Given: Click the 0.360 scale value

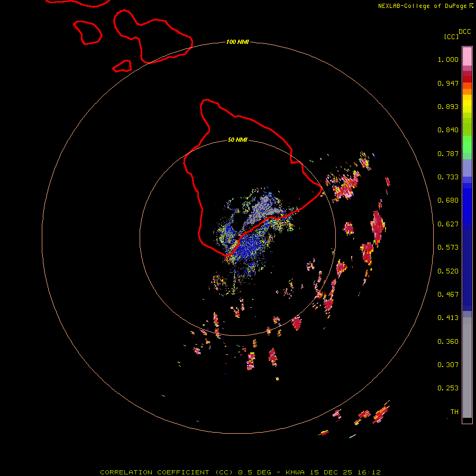Looking at the screenshot, I should point(448,342).
